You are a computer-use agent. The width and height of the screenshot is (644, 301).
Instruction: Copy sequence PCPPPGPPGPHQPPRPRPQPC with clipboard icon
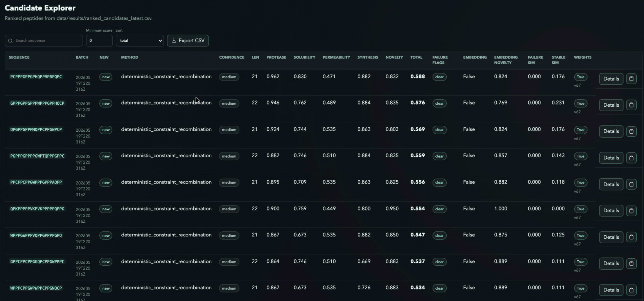(x=631, y=79)
